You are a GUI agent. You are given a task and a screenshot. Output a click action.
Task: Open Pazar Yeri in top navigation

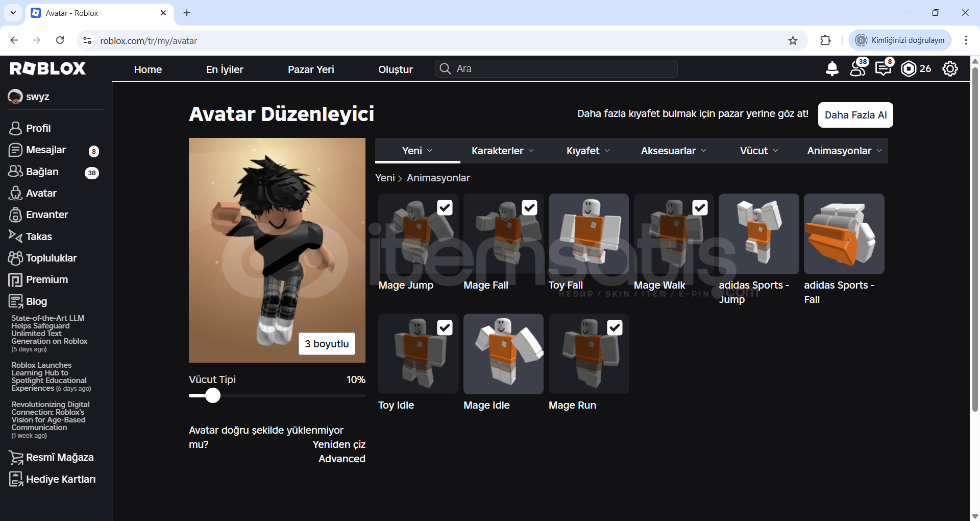pos(311,69)
